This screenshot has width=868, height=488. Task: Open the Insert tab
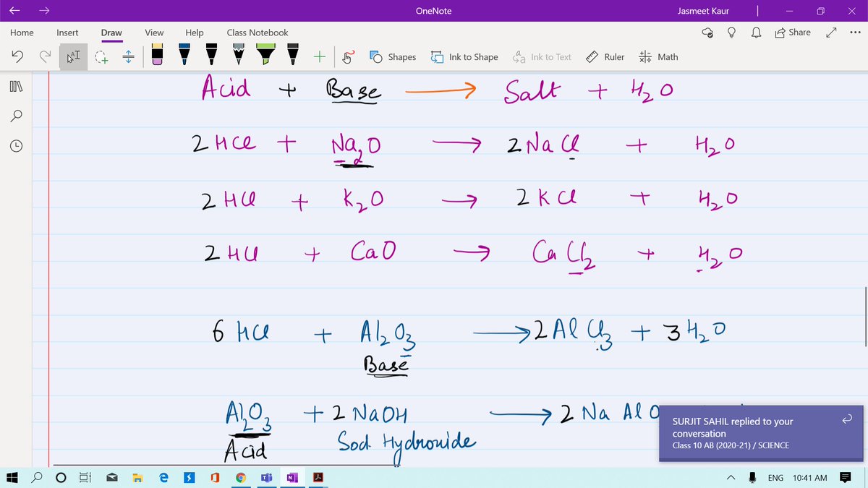pos(67,33)
